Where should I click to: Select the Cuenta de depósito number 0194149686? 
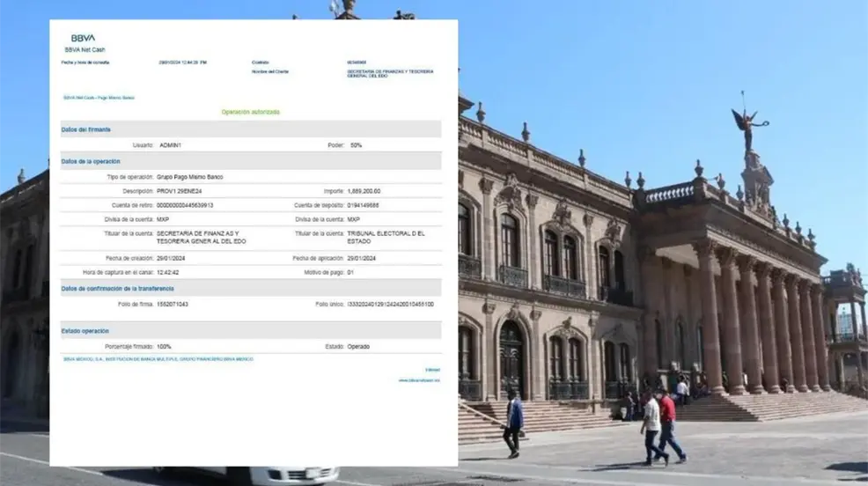(364, 205)
